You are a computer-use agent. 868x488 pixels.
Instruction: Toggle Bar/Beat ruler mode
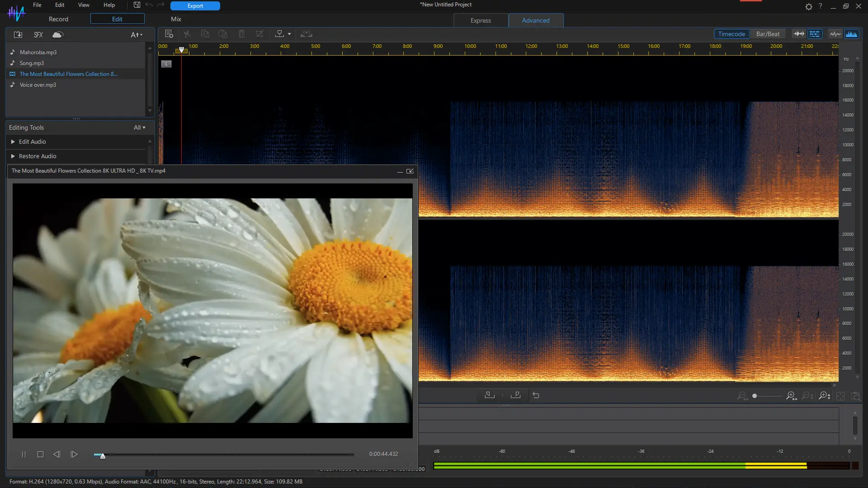tap(768, 34)
